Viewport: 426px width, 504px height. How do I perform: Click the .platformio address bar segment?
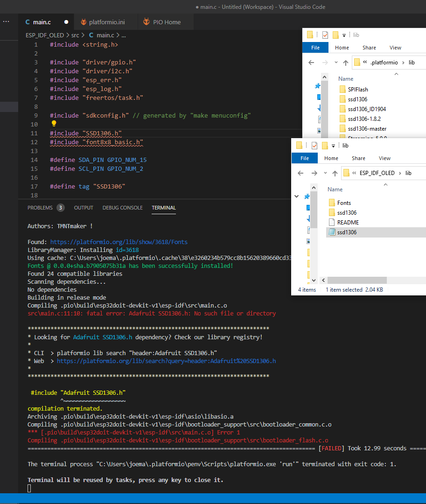384,63
